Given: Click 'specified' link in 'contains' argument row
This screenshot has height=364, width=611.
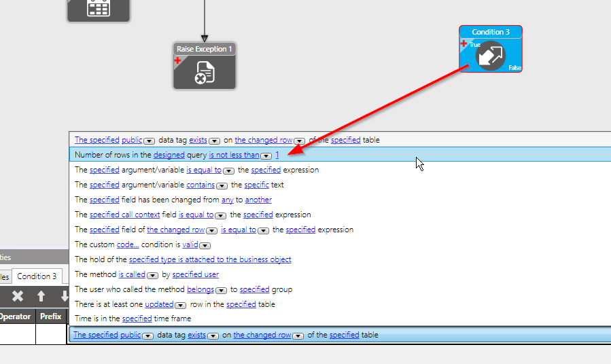Looking at the screenshot, I should (x=105, y=185).
